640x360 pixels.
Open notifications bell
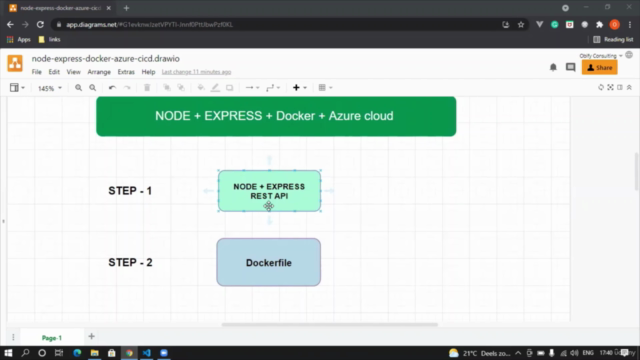[553, 67]
